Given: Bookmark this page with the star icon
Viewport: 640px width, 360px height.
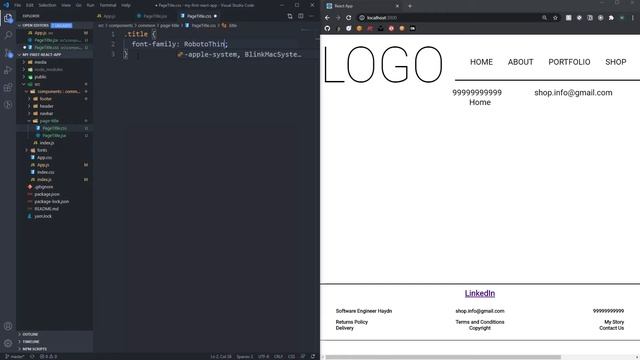Looking at the screenshot, I should pos(555,18).
